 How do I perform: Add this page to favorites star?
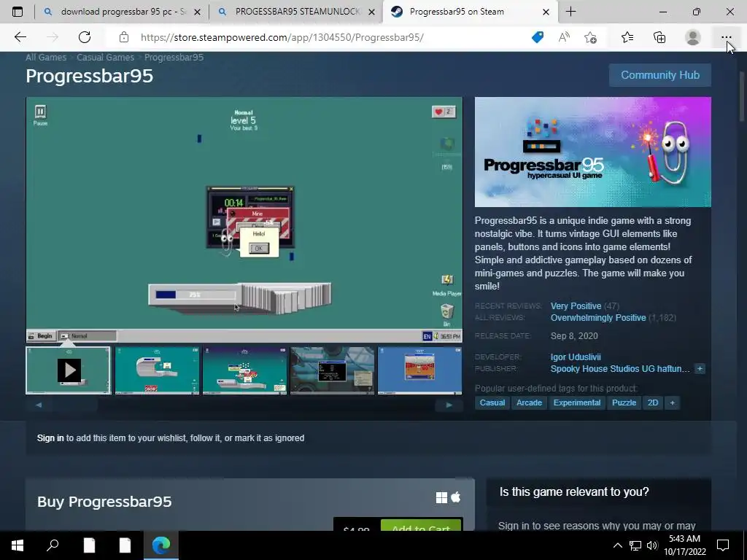coord(591,37)
